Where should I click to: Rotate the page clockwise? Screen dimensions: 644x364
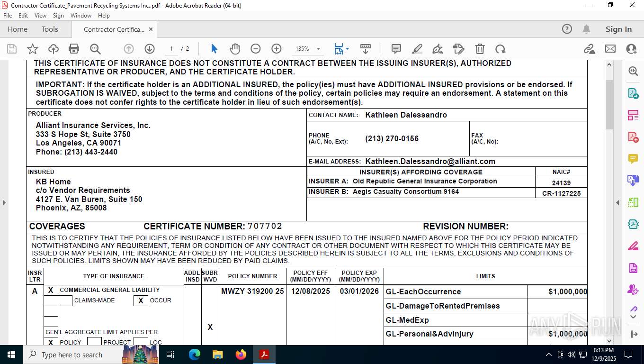click(x=501, y=49)
